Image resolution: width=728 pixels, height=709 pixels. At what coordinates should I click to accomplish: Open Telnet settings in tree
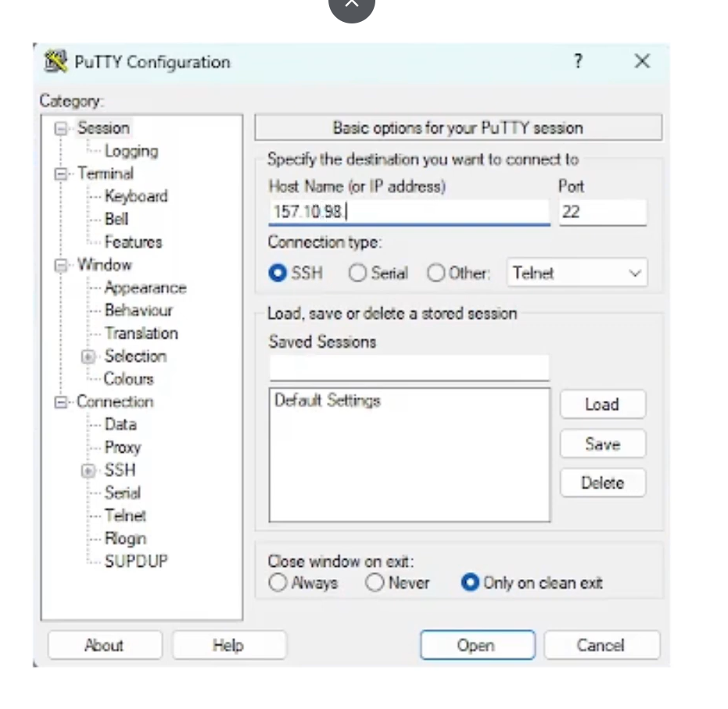point(125,515)
